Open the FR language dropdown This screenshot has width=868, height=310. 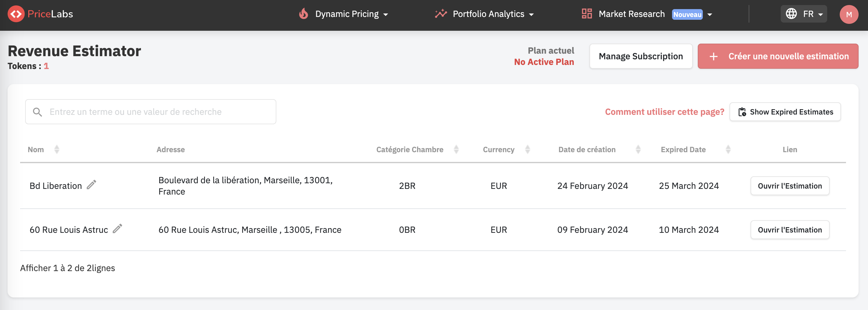(x=804, y=14)
